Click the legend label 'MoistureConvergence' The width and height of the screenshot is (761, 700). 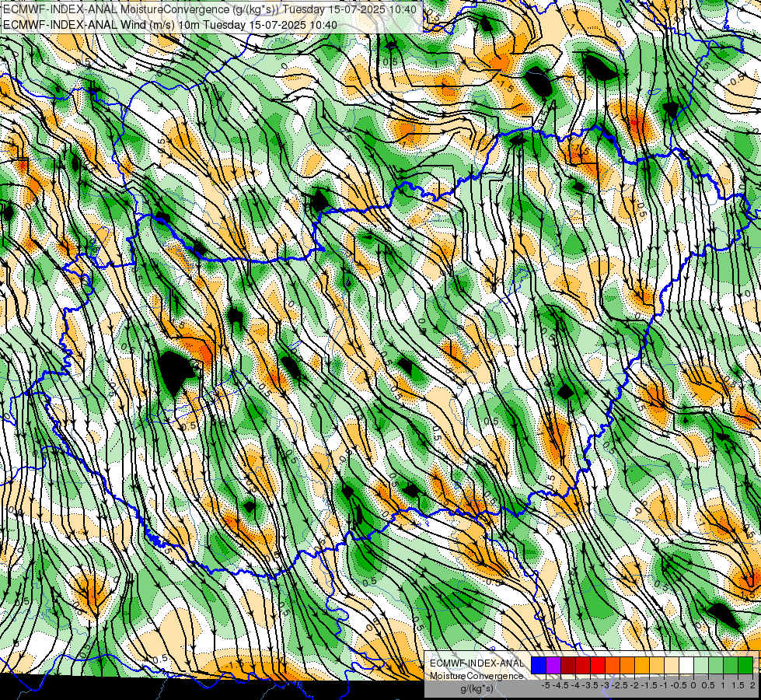[x=476, y=676]
